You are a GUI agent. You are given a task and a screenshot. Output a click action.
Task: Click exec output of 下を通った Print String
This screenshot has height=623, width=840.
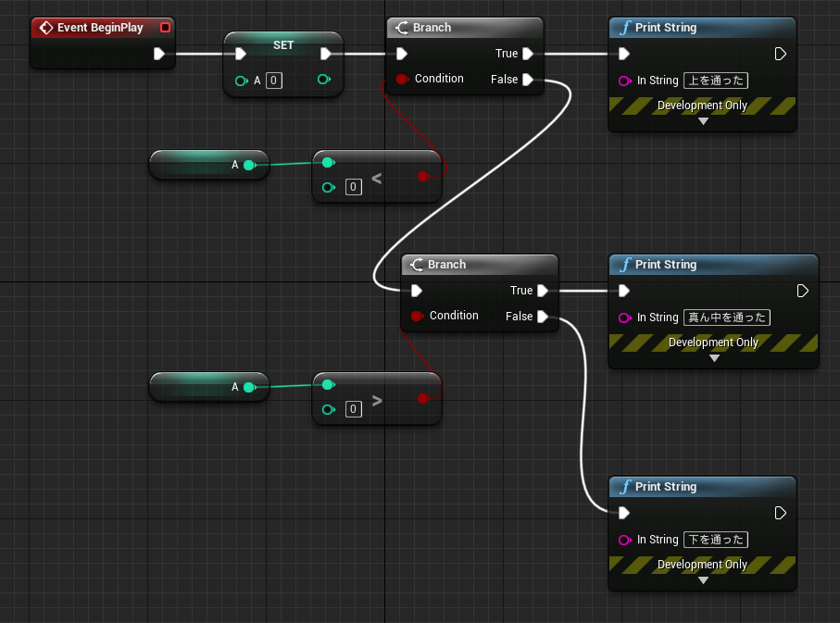[x=781, y=513]
